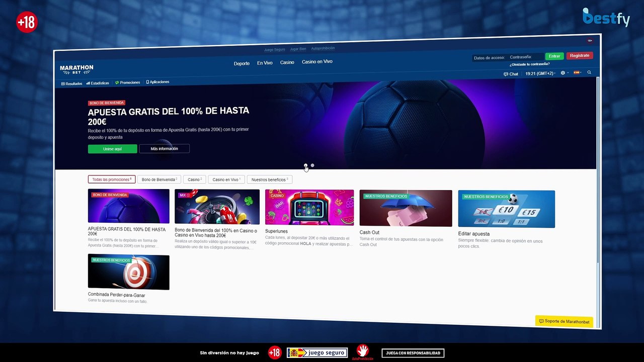
Task: Open the Apuesta Gratis football promo thumbnail
Action: click(129, 206)
